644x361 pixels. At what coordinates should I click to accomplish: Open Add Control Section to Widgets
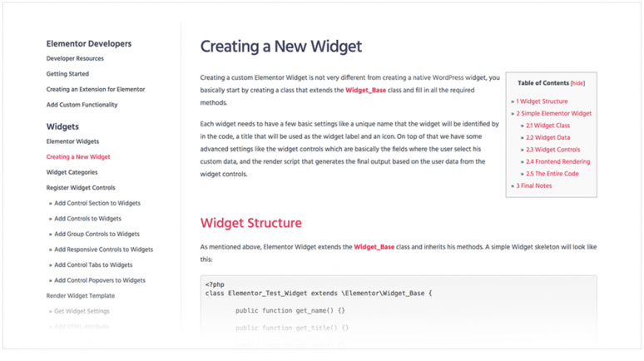[97, 203]
